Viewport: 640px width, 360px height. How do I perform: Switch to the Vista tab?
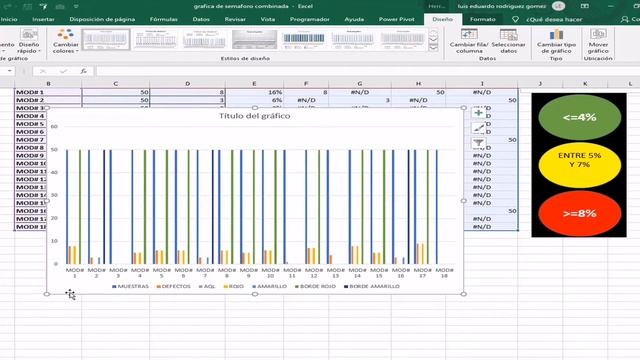[x=268, y=19]
